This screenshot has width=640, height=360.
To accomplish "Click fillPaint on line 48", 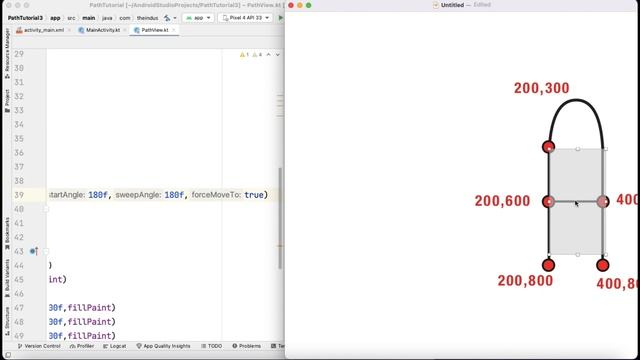I will tap(89, 322).
